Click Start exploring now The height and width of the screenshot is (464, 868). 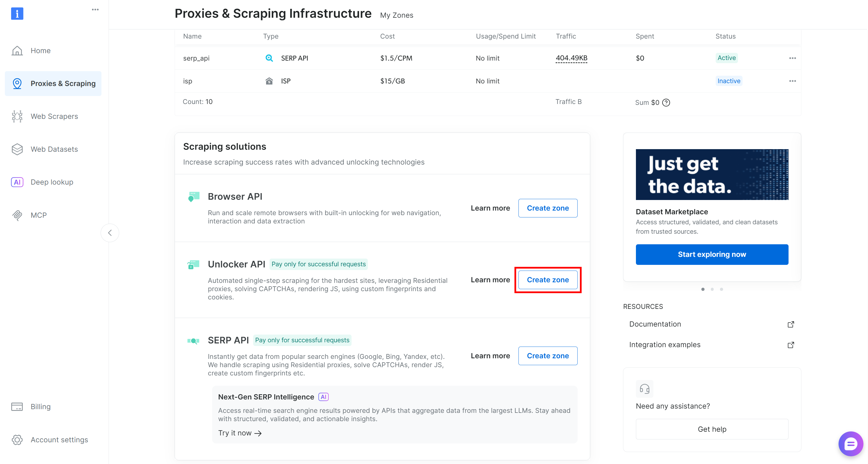(x=712, y=254)
